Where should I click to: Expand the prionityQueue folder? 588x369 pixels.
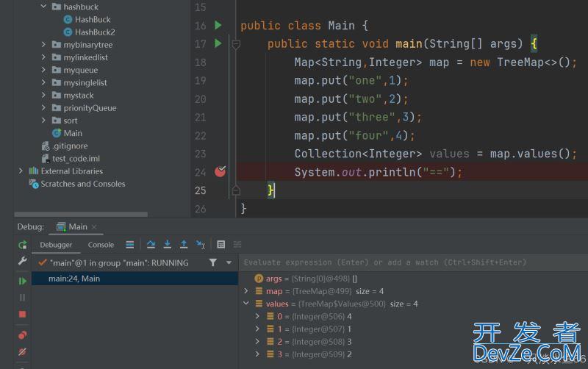click(43, 108)
